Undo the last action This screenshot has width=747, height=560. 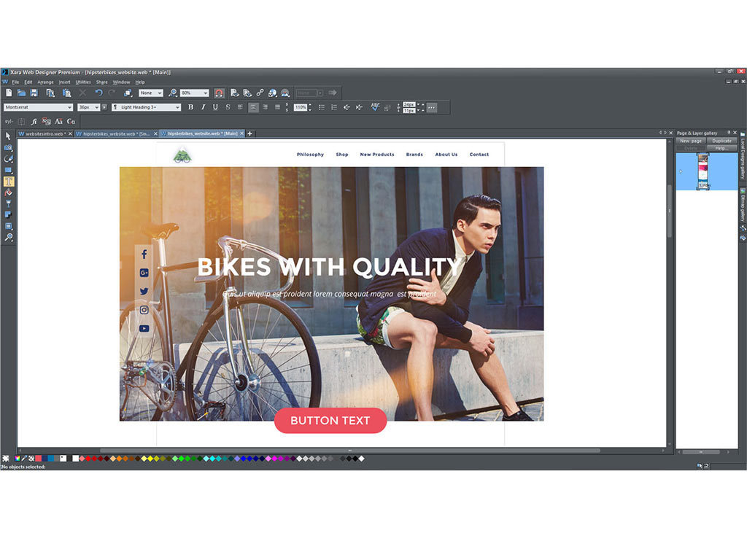click(x=98, y=93)
